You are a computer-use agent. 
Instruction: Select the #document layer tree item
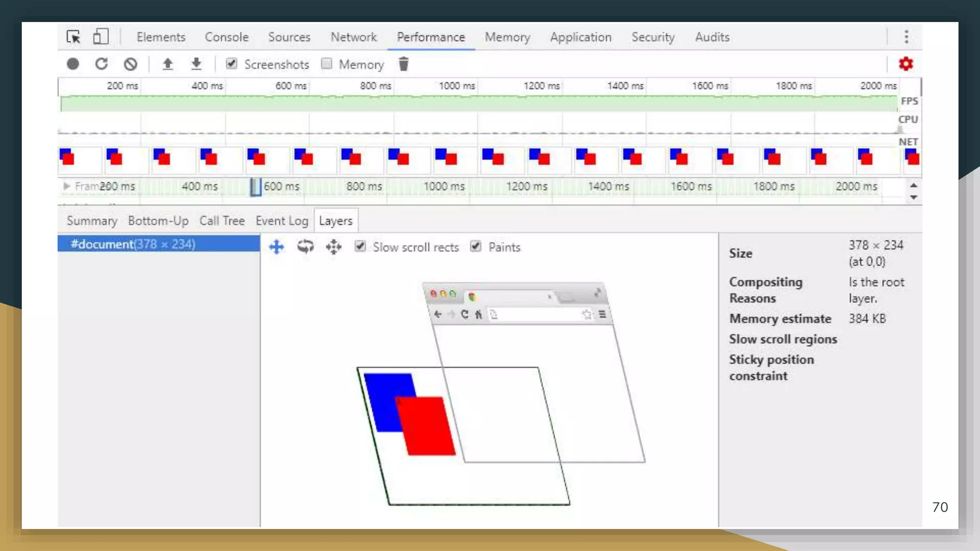(133, 244)
